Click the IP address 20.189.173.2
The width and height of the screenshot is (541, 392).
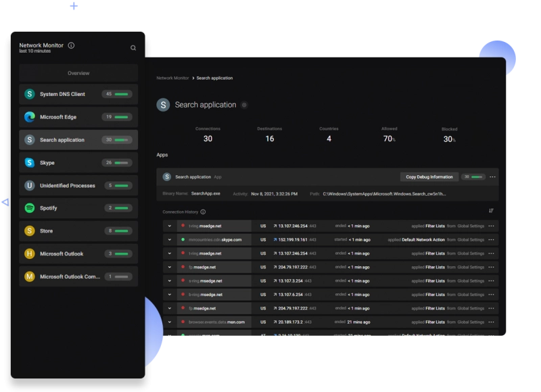291,322
